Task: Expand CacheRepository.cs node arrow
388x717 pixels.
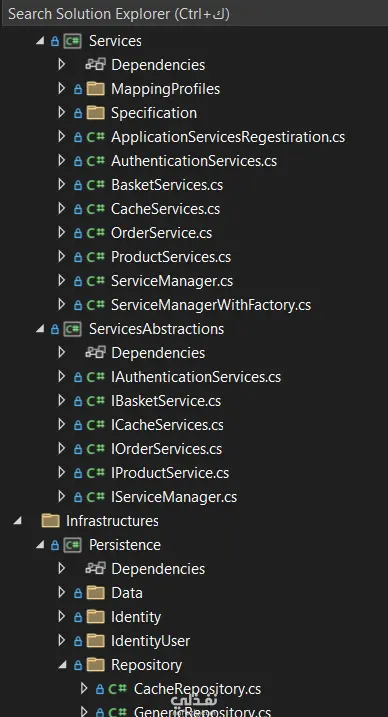Action: coord(84,688)
